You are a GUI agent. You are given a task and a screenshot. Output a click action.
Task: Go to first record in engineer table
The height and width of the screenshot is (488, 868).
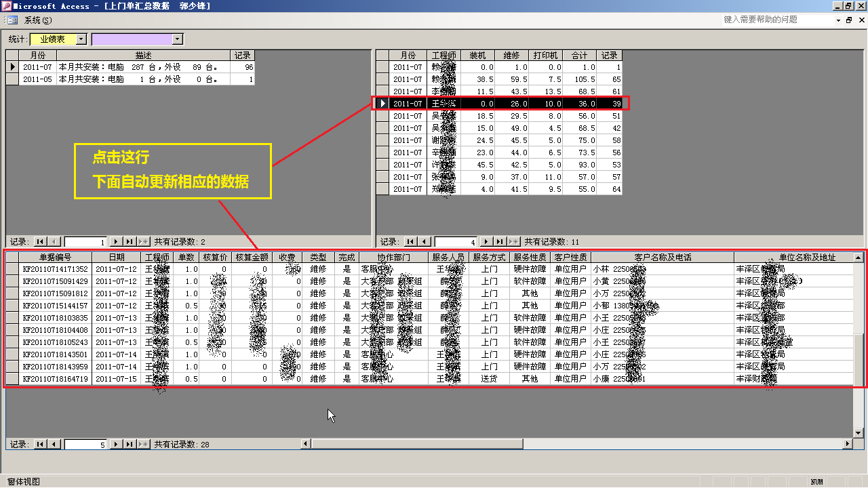[410, 242]
